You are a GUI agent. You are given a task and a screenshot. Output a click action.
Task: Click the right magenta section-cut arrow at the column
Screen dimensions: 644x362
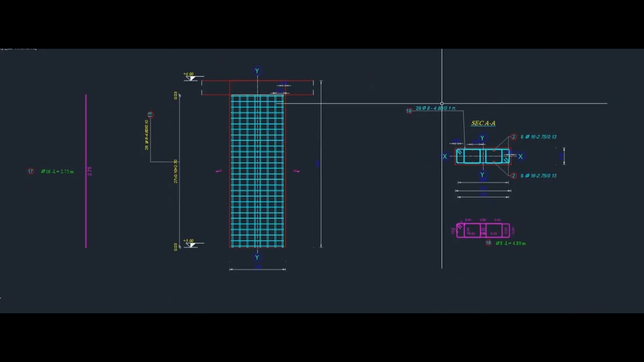[297, 171]
